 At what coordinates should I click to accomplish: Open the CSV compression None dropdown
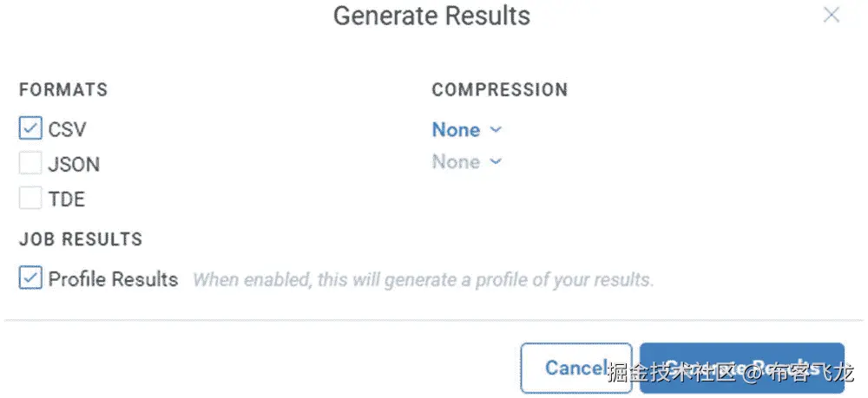click(467, 130)
